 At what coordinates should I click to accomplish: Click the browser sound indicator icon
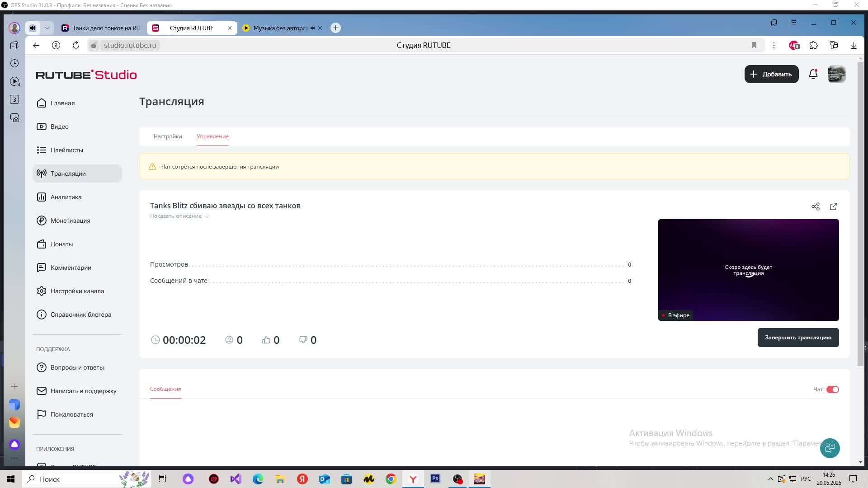click(33, 28)
